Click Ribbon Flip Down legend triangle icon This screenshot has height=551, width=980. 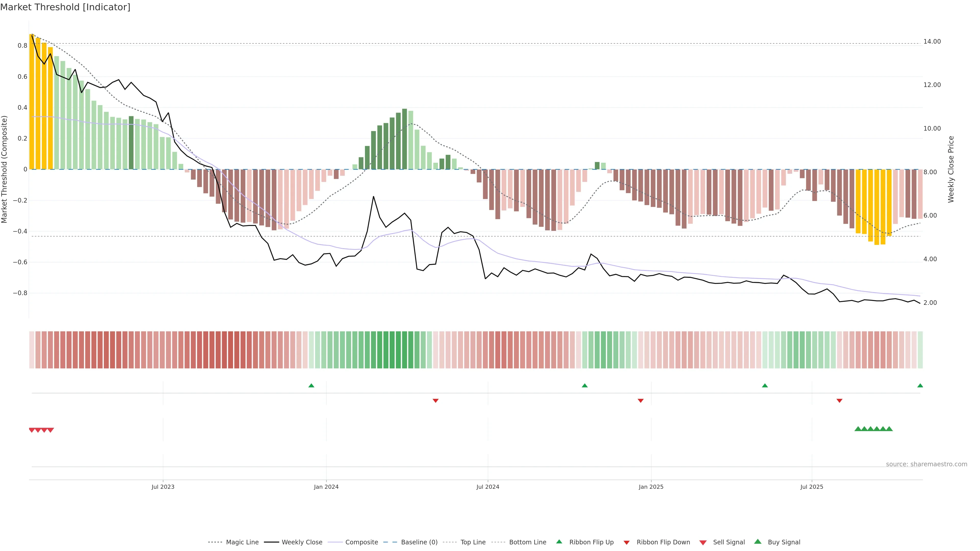click(627, 542)
